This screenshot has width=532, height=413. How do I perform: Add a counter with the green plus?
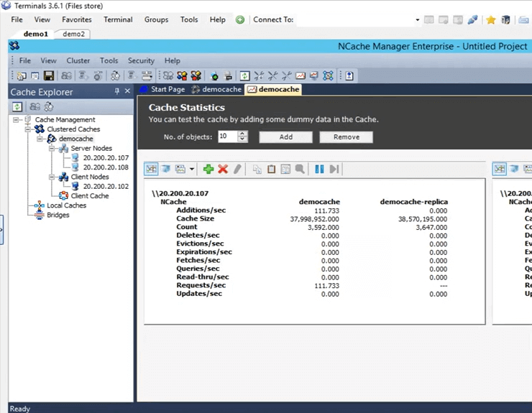[x=208, y=169]
